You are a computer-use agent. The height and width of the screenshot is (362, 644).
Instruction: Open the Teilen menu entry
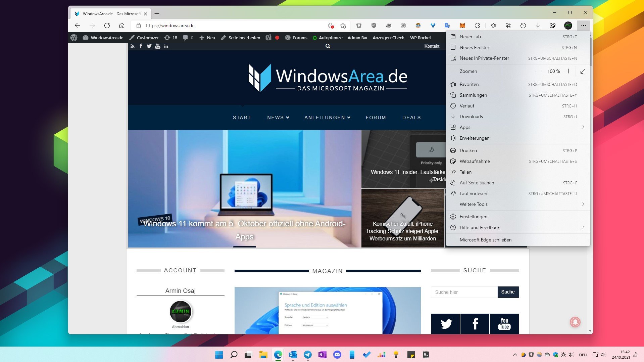coord(518,172)
